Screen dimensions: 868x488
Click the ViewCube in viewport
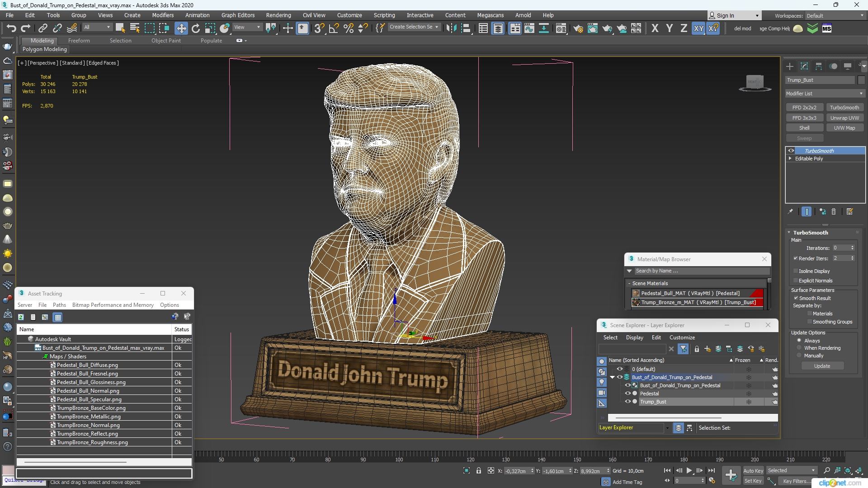tap(755, 83)
